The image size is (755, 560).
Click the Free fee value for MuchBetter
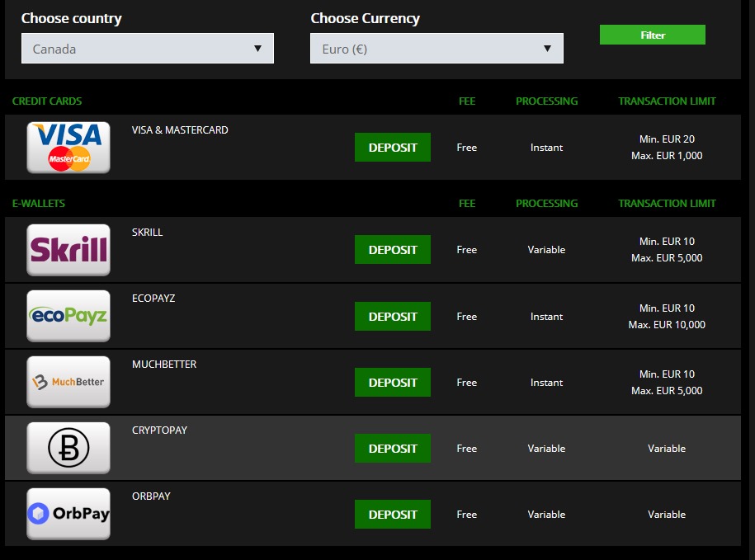pyautogui.click(x=466, y=383)
